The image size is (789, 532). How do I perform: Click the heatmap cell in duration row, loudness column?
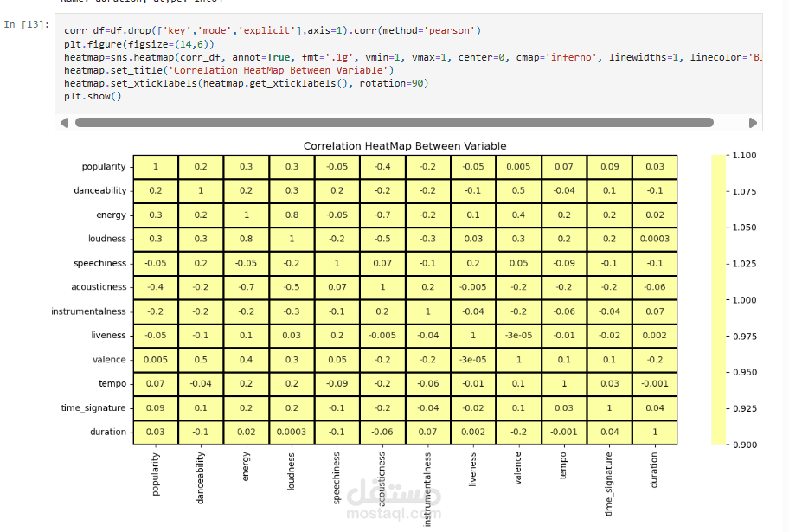292,432
